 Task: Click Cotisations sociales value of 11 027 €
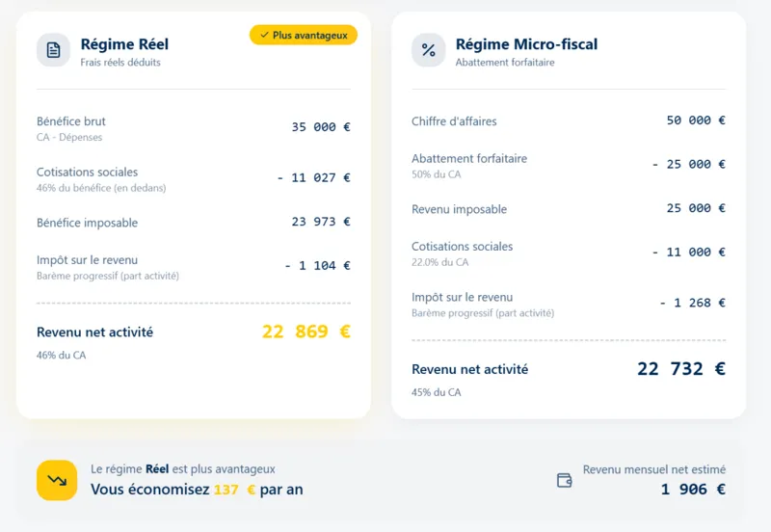click(x=313, y=177)
